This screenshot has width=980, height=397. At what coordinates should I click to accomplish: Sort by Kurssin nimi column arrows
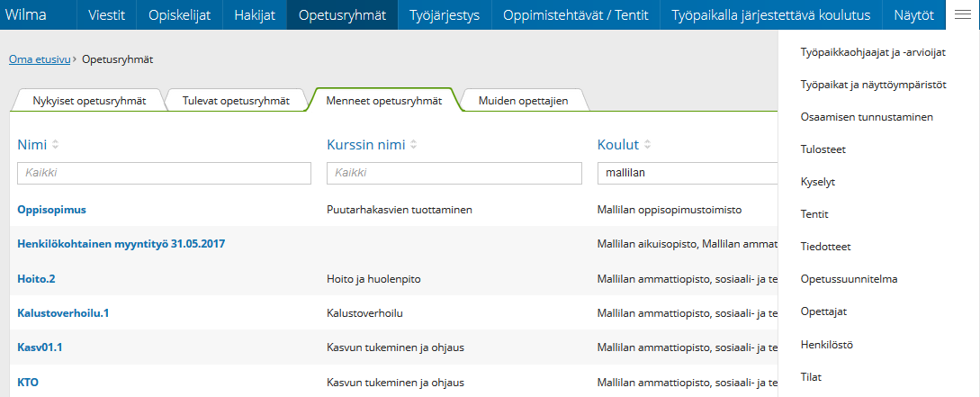tap(413, 146)
